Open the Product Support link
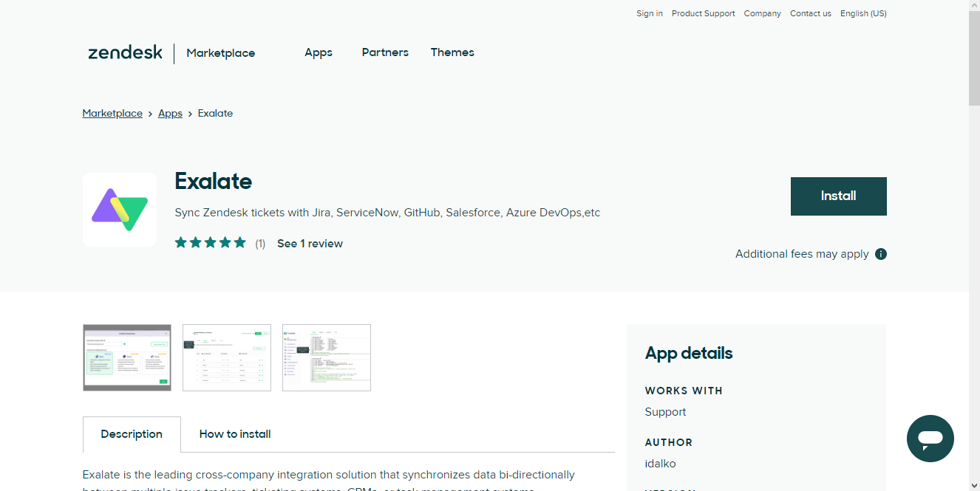Screen dimensions: 980x491 pos(704,13)
